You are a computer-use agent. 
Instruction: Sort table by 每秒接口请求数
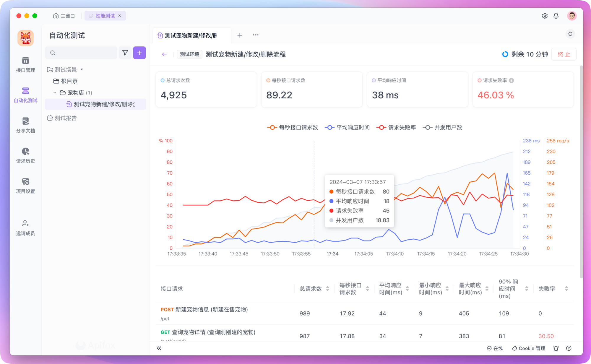tap(367, 289)
